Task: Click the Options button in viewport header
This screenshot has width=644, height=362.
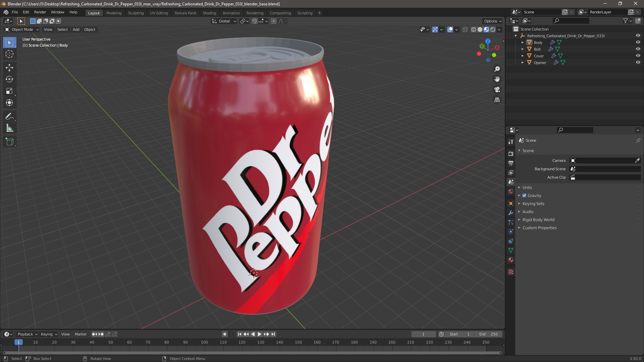Action: 492,21
